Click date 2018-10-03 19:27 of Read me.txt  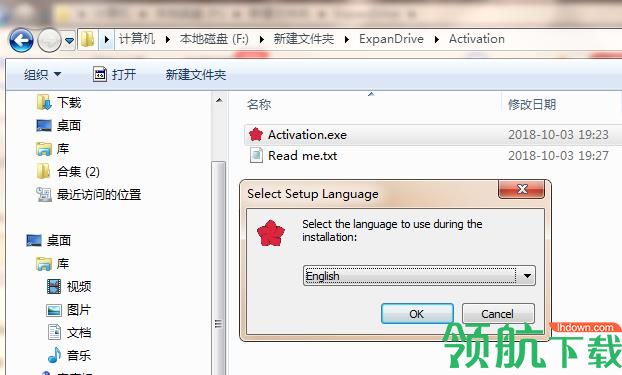coord(558,156)
